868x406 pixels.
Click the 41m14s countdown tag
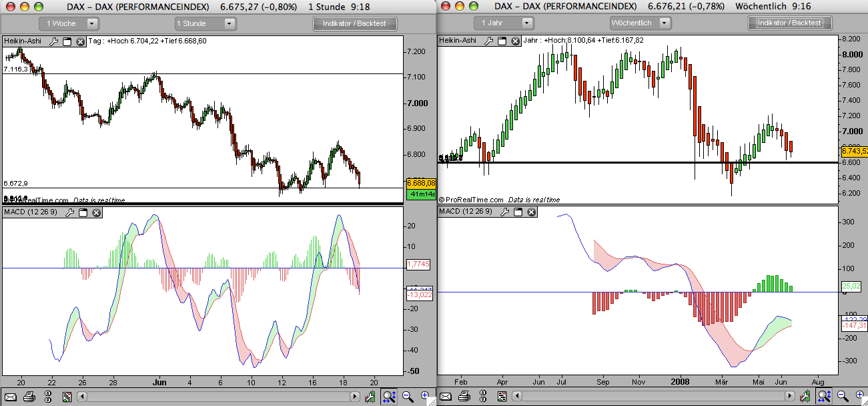421,194
